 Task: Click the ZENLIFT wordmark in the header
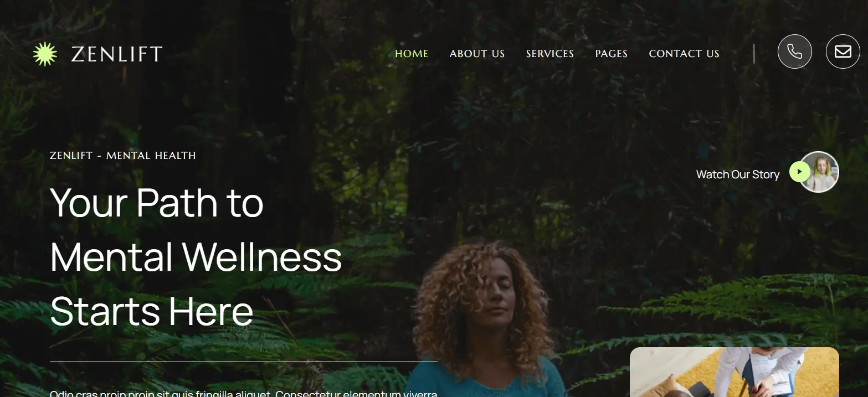pyautogui.click(x=117, y=54)
